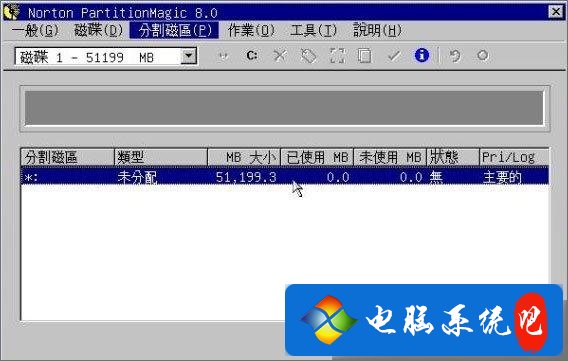Click the 無 status cell
This screenshot has width=568, height=361.
coord(436,177)
